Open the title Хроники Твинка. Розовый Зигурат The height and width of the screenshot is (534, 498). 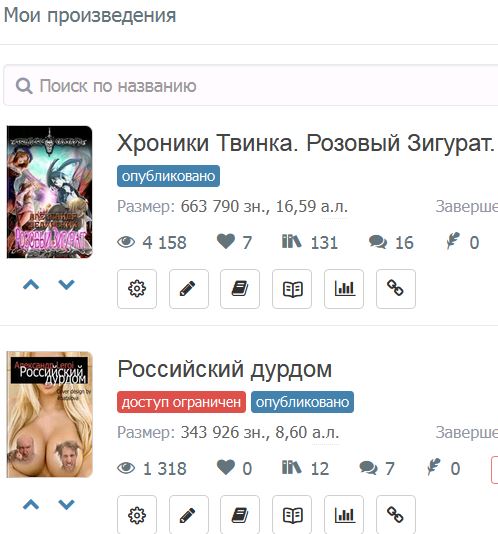(x=306, y=143)
